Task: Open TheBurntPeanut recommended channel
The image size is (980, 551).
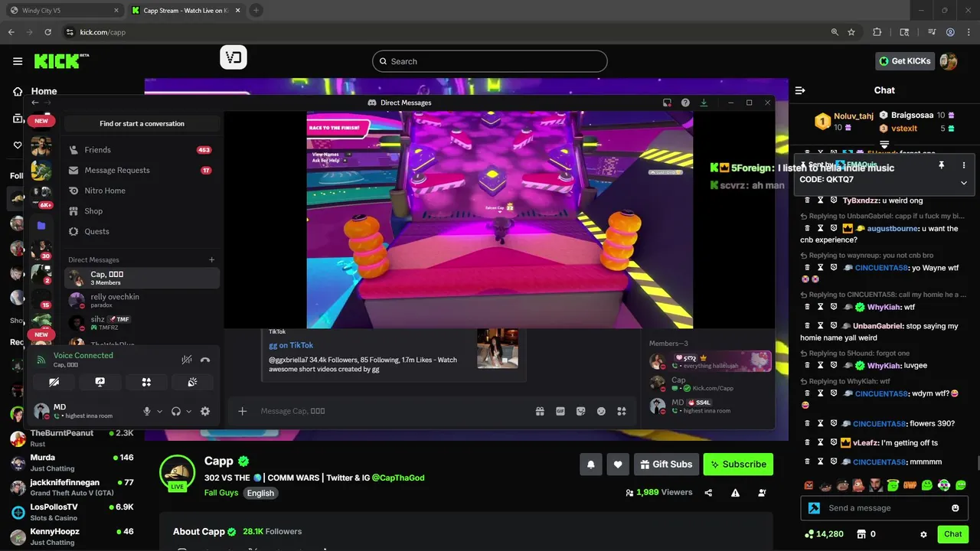Action: pyautogui.click(x=71, y=438)
